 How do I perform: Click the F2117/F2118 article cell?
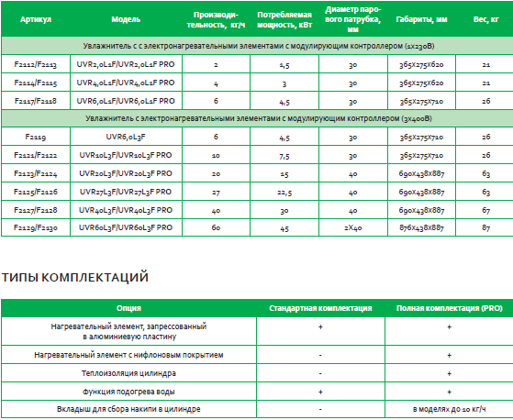36,101
